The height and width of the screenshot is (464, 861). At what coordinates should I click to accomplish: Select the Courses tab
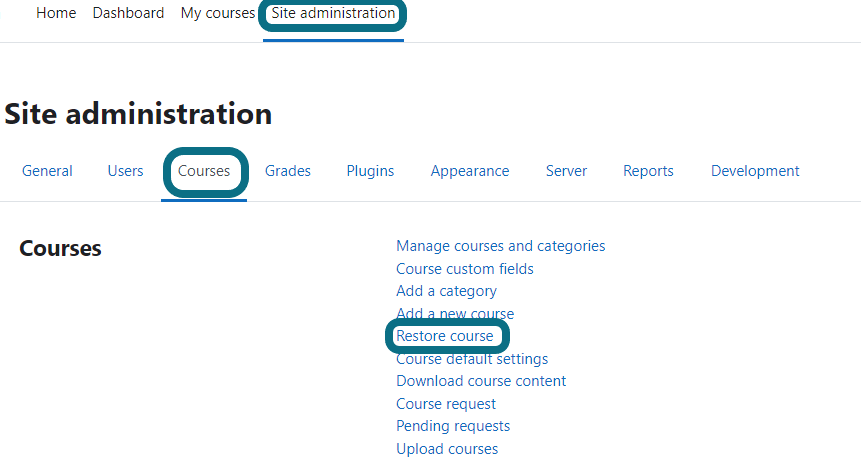(204, 171)
